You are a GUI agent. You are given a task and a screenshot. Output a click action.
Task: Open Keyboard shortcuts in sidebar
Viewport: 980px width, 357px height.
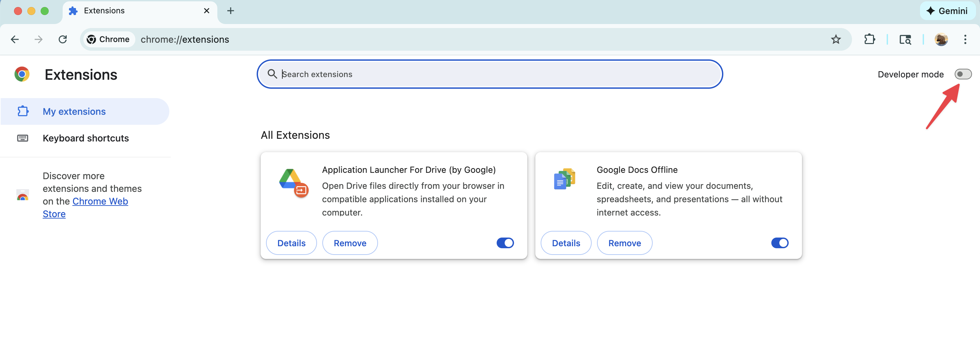point(86,138)
